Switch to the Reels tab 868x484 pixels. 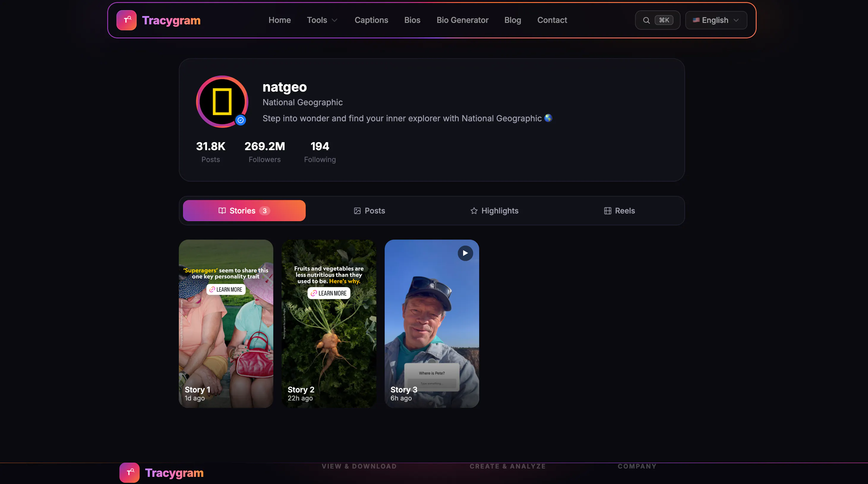(x=619, y=211)
